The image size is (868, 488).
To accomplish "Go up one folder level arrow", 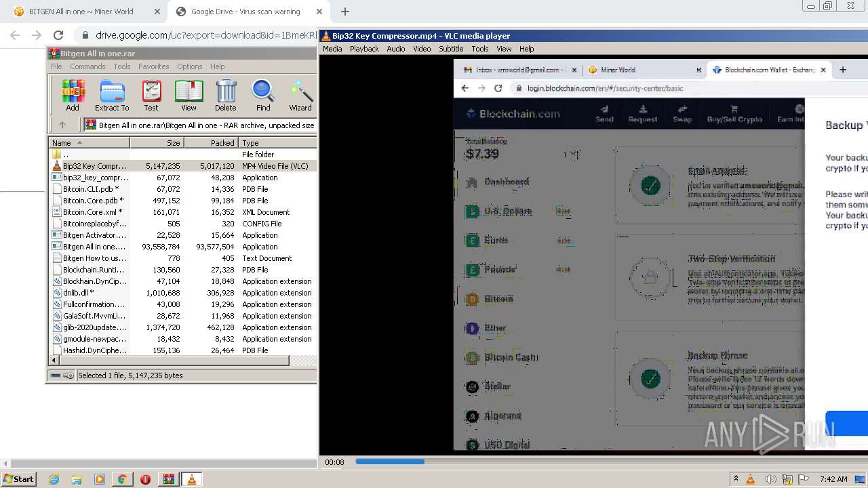I will point(62,125).
